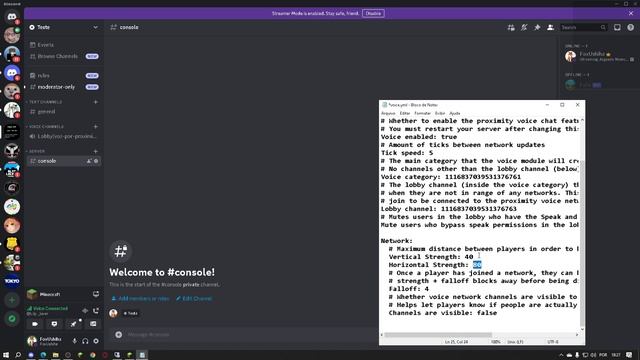Disconnect from voice call icon
Screen dimensions: 640x360
tap(96, 311)
